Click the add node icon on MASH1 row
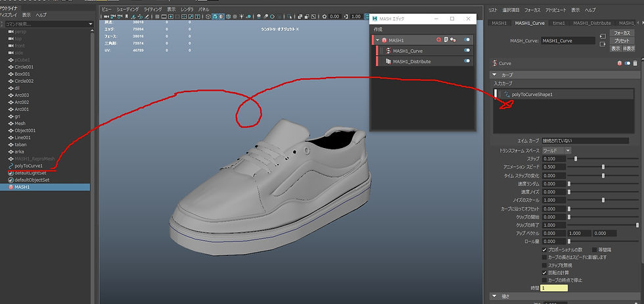 point(439,40)
